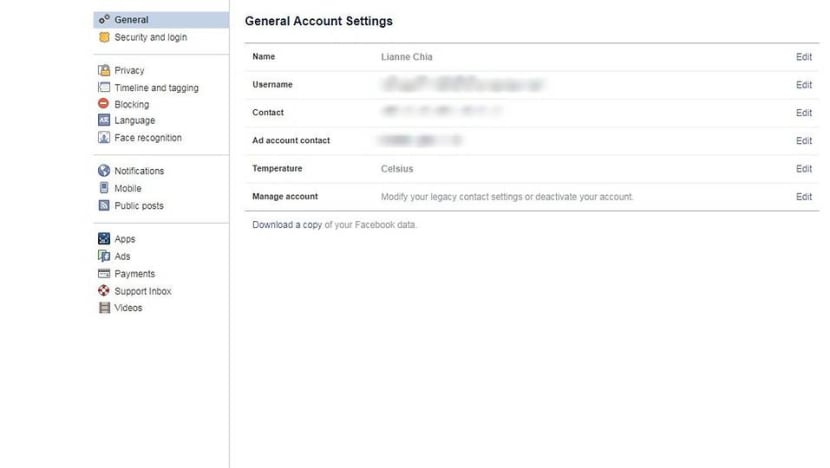
Task: Edit the Manage account row
Action: pos(803,197)
